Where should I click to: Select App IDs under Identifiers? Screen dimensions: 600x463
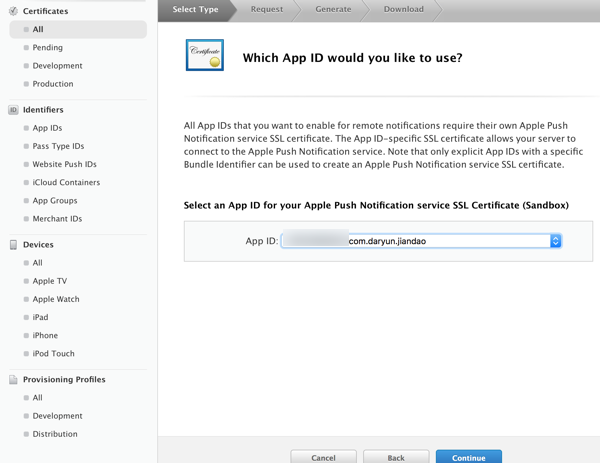coord(47,128)
